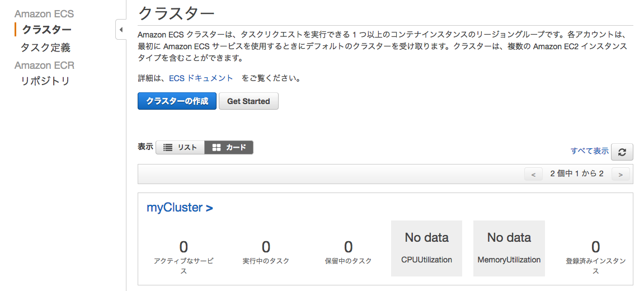Switch to カード view
644x291 pixels.
point(229,148)
